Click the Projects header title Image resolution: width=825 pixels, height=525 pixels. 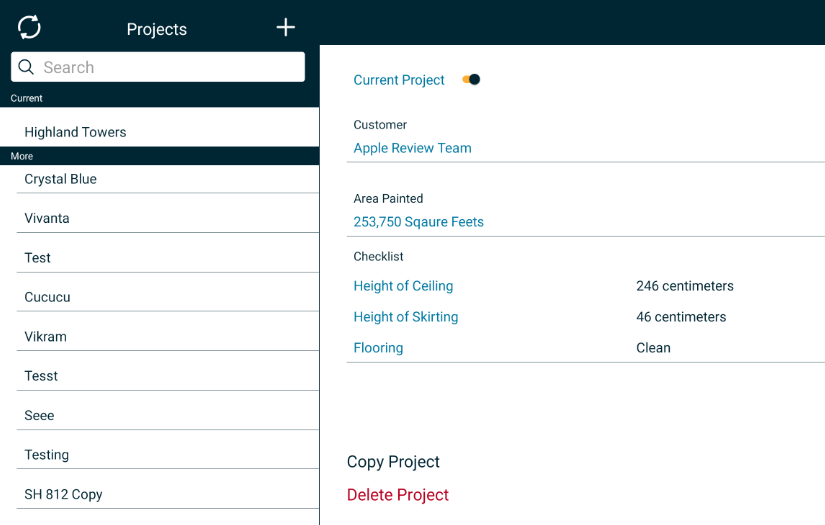pos(157,29)
